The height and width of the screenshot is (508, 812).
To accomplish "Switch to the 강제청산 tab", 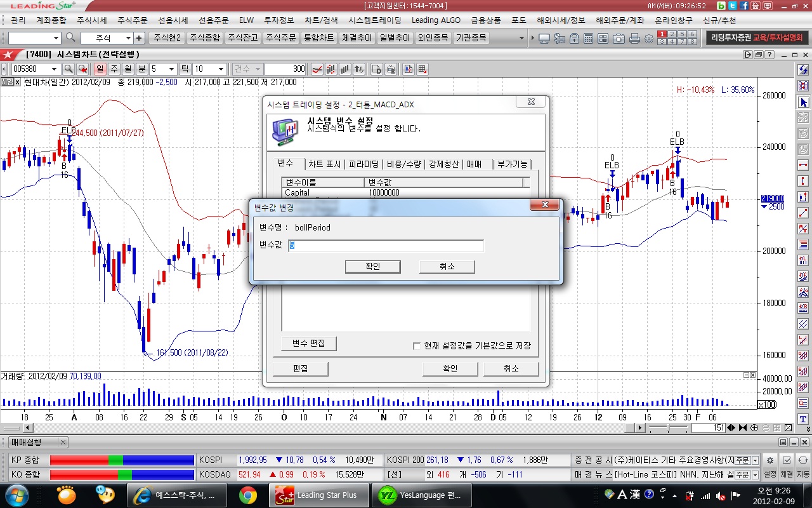I will pyautogui.click(x=443, y=164).
